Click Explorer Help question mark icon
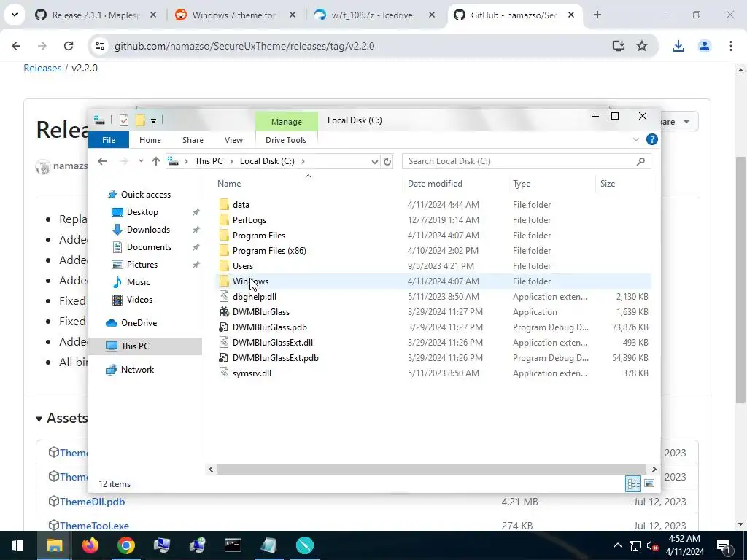This screenshot has width=747, height=560. [x=651, y=139]
